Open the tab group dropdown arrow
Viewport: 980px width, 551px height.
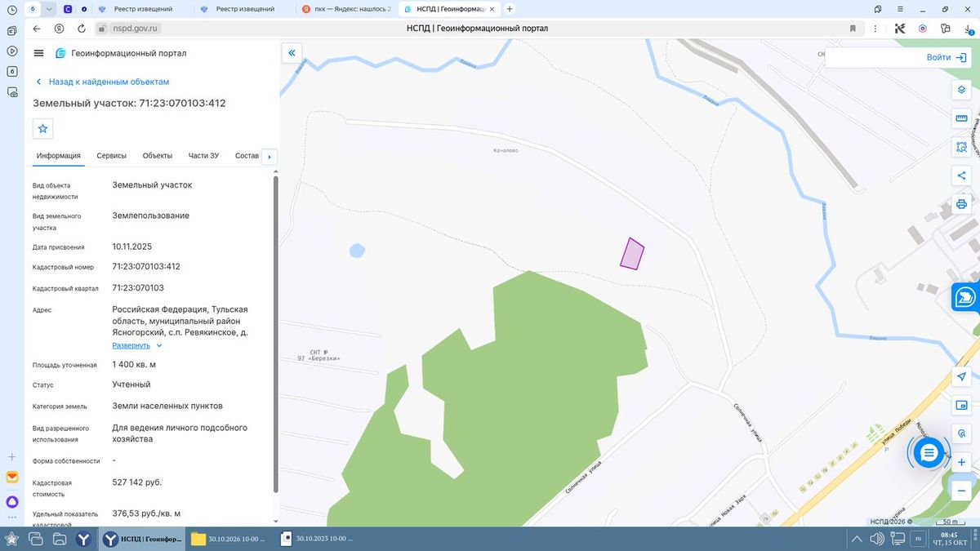(50, 9)
